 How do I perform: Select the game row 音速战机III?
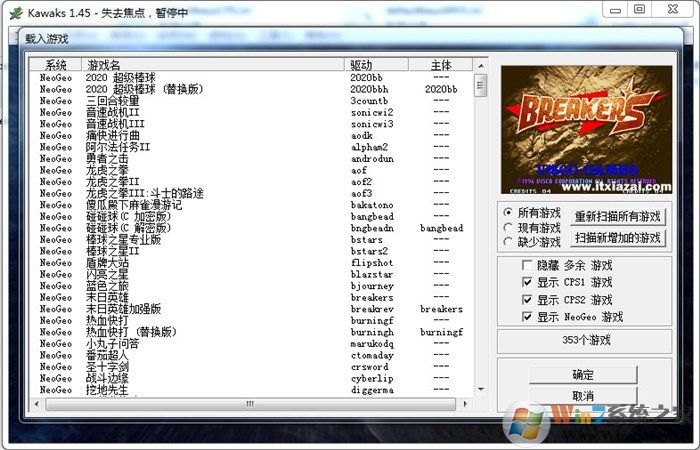[x=250, y=124]
